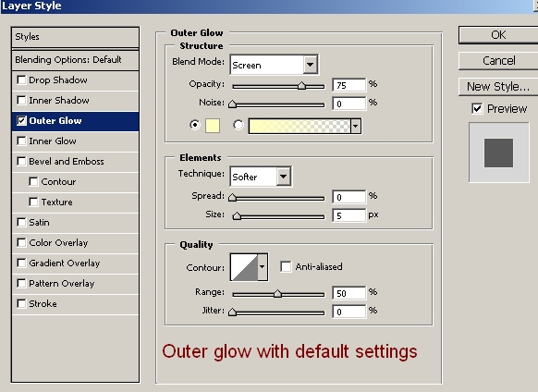Select the Satin style label
538x392 pixels.
(39, 223)
